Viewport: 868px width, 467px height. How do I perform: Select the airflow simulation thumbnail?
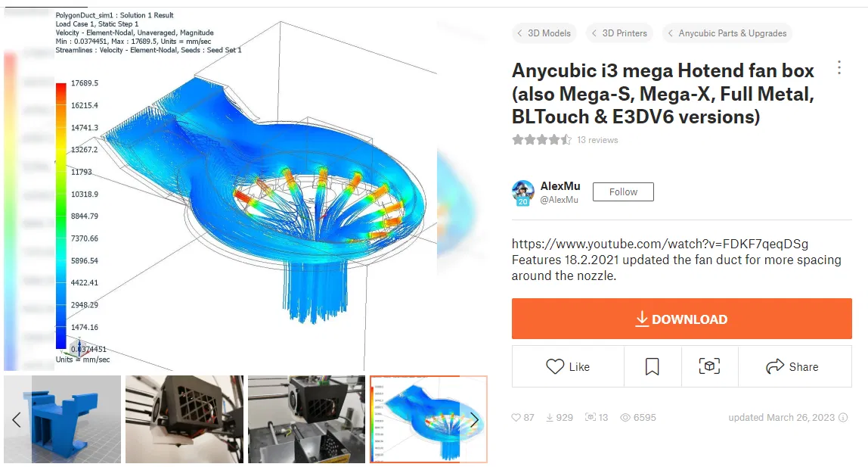tap(429, 419)
